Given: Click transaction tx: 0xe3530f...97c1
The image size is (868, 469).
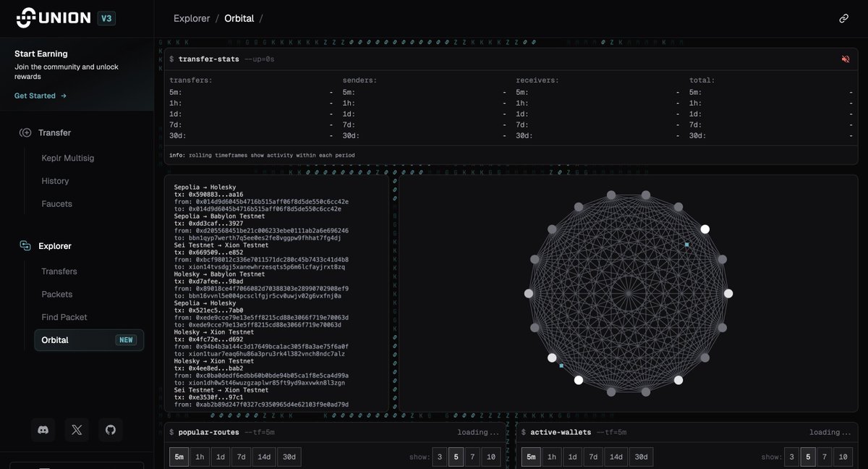Looking at the screenshot, I should (x=209, y=397).
